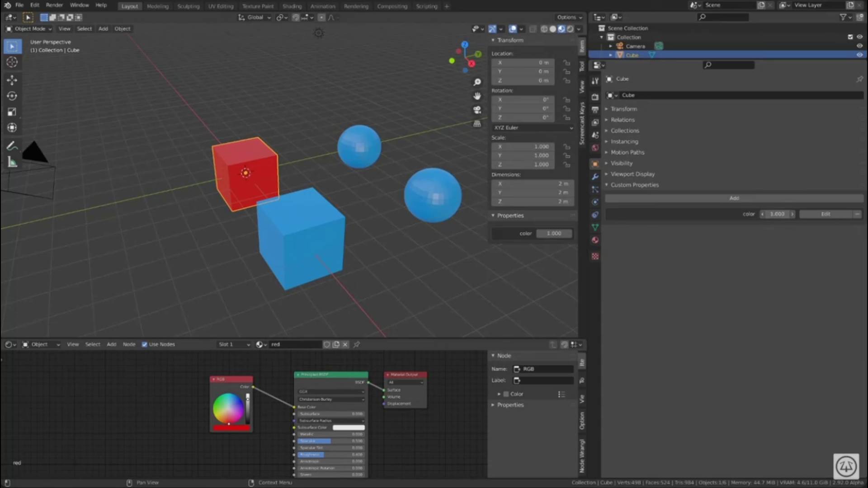Unlink the red material with X
868x488 pixels.
coord(345,344)
